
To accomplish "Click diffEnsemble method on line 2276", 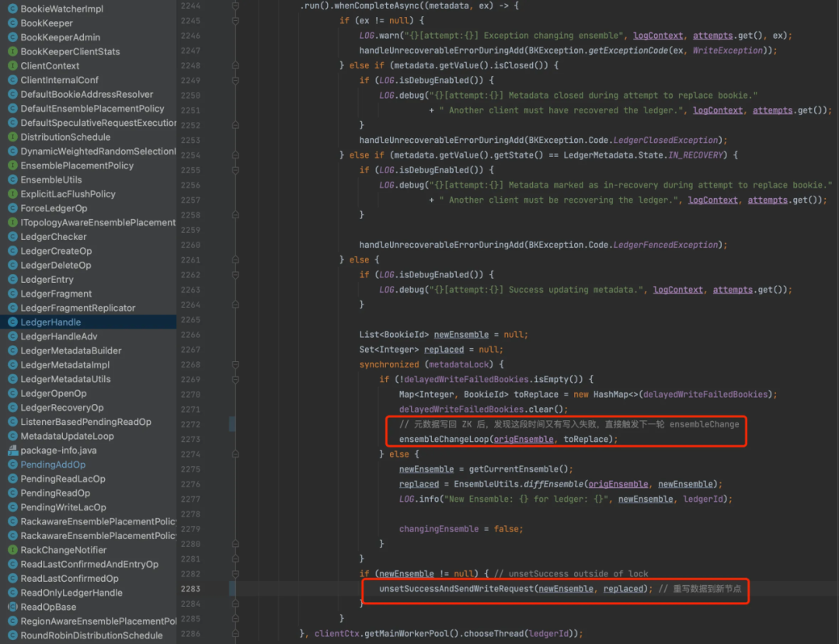I will [553, 484].
